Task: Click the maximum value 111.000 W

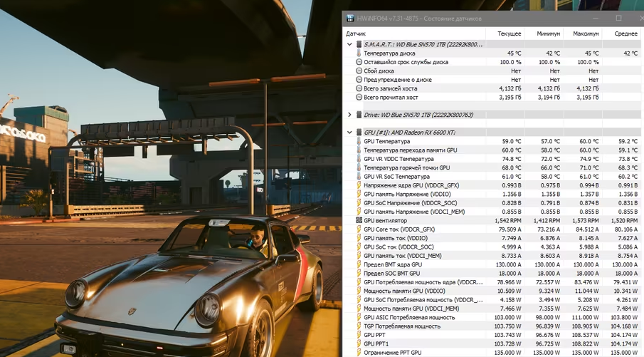Action: coord(585,318)
